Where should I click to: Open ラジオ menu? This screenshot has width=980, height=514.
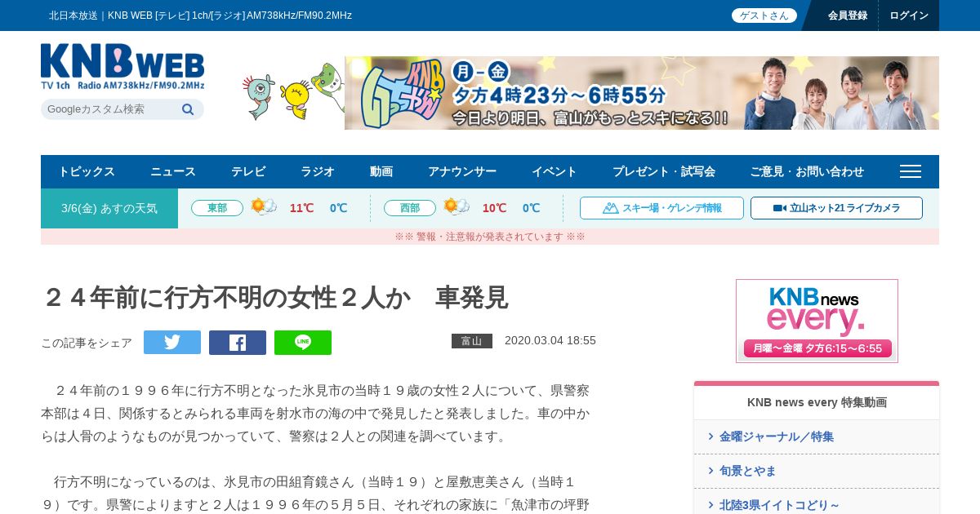tap(318, 171)
